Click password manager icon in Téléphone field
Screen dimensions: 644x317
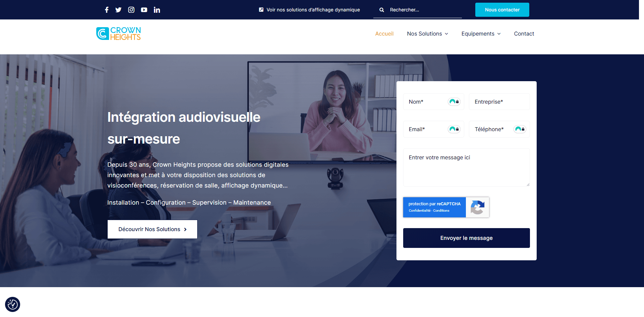pyautogui.click(x=520, y=129)
